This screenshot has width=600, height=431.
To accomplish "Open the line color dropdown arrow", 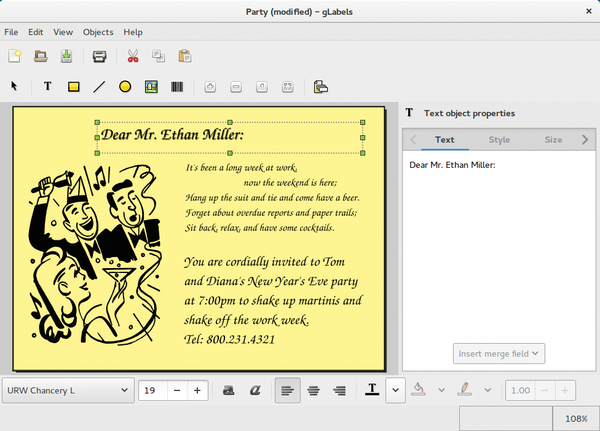I will pyautogui.click(x=488, y=390).
